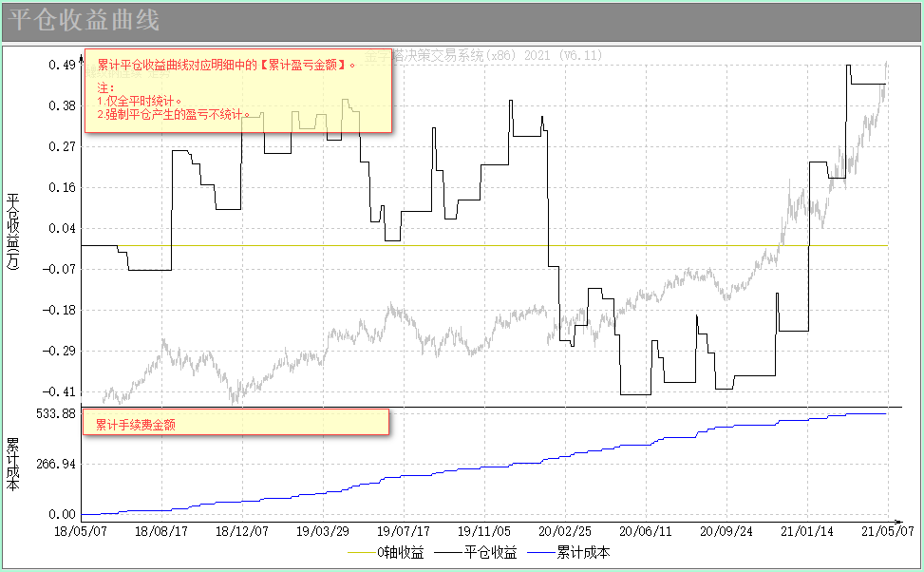Click the 20/09/24 date axis label
This screenshot has height=572, width=924.
(726, 531)
